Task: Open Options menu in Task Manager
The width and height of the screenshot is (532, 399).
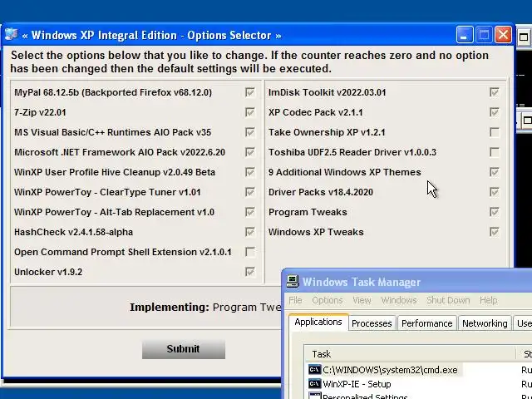Action: [x=328, y=300]
